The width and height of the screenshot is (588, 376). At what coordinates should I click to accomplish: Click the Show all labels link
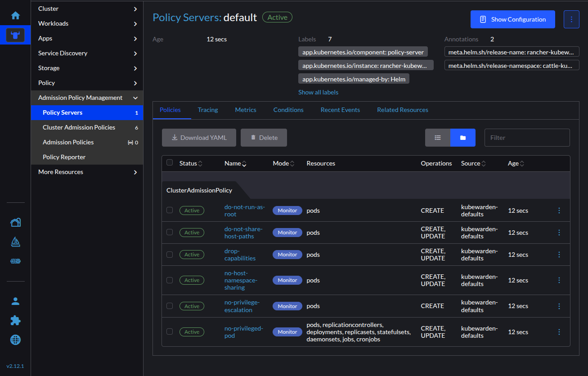[x=318, y=92]
